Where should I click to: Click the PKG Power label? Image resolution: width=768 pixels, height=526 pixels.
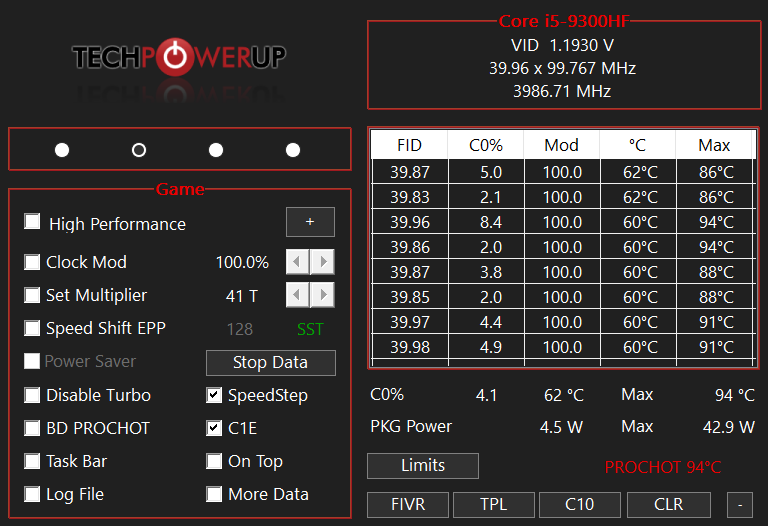411,426
